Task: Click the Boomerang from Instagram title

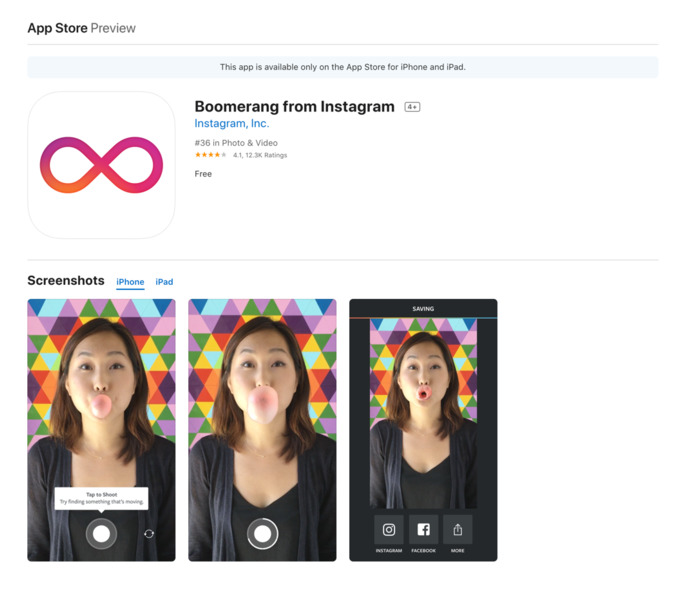Action: pyautogui.click(x=294, y=106)
